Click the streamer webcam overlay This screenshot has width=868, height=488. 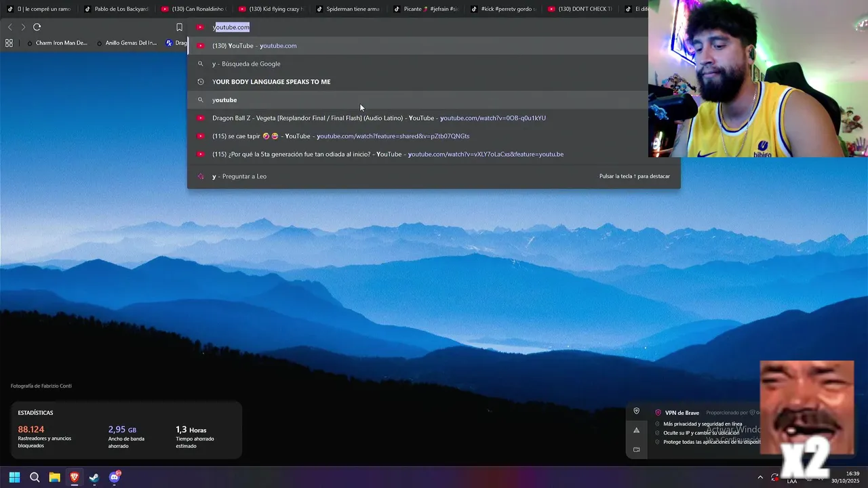coord(758,79)
